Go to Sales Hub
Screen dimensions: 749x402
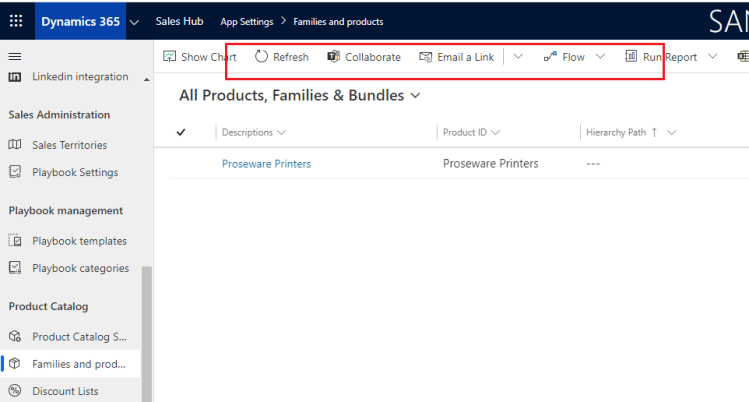(179, 21)
